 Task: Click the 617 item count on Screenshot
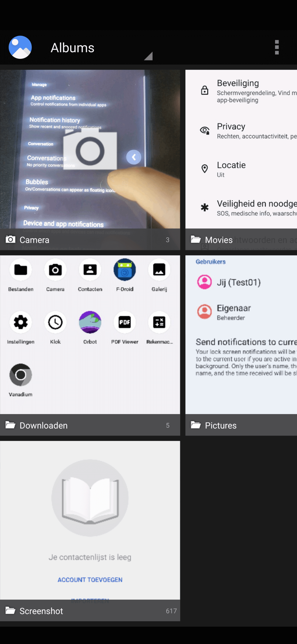171,611
